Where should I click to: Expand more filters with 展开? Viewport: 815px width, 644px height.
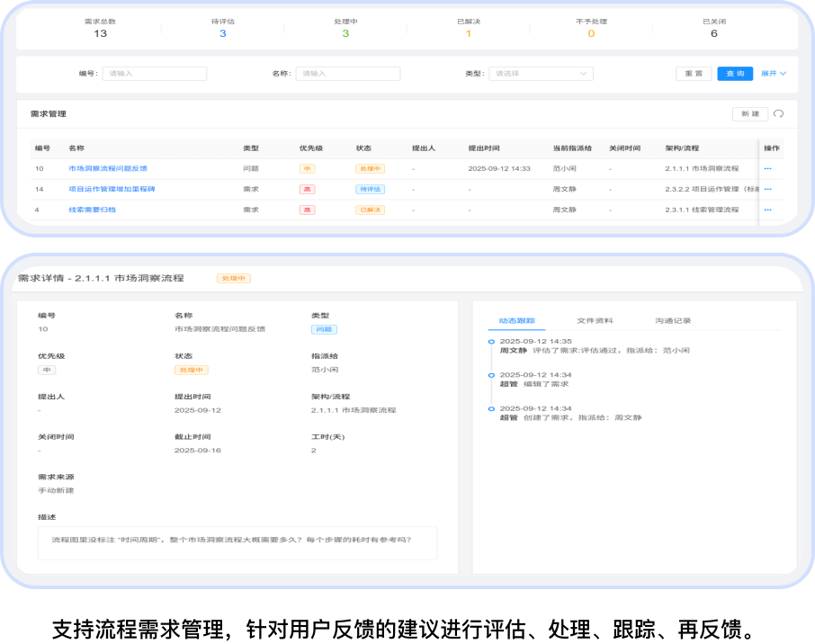click(773, 74)
